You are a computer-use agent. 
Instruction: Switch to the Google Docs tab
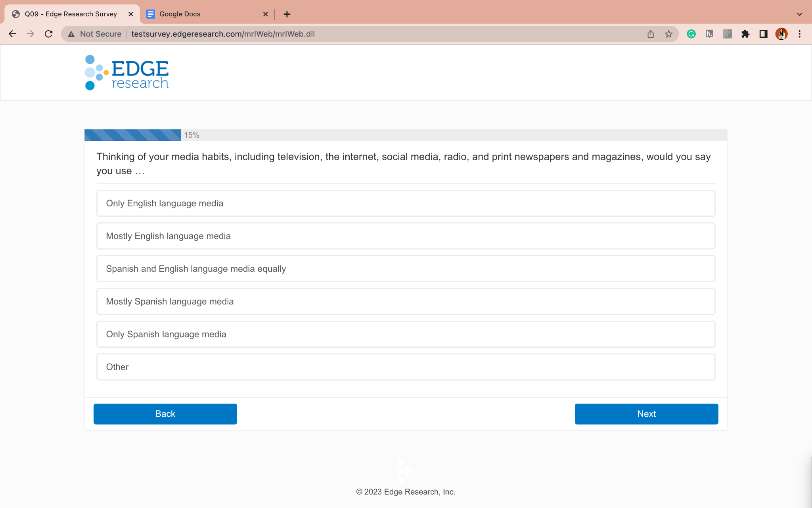click(x=206, y=14)
